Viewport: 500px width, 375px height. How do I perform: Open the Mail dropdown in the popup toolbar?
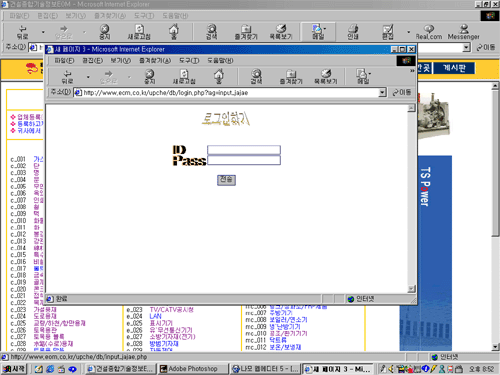(x=363, y=76)
